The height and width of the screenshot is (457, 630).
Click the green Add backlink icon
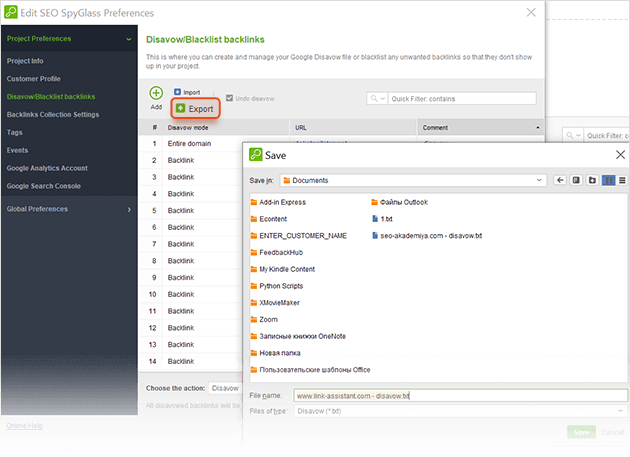156,94
